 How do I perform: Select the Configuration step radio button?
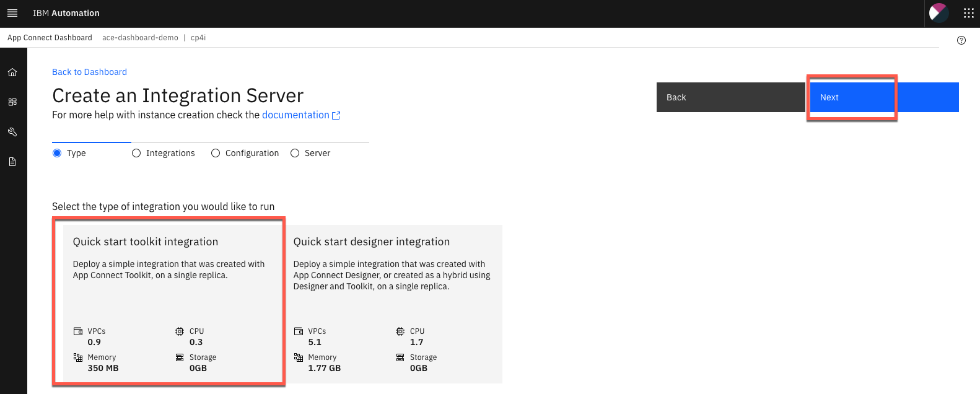click(215, 152)
